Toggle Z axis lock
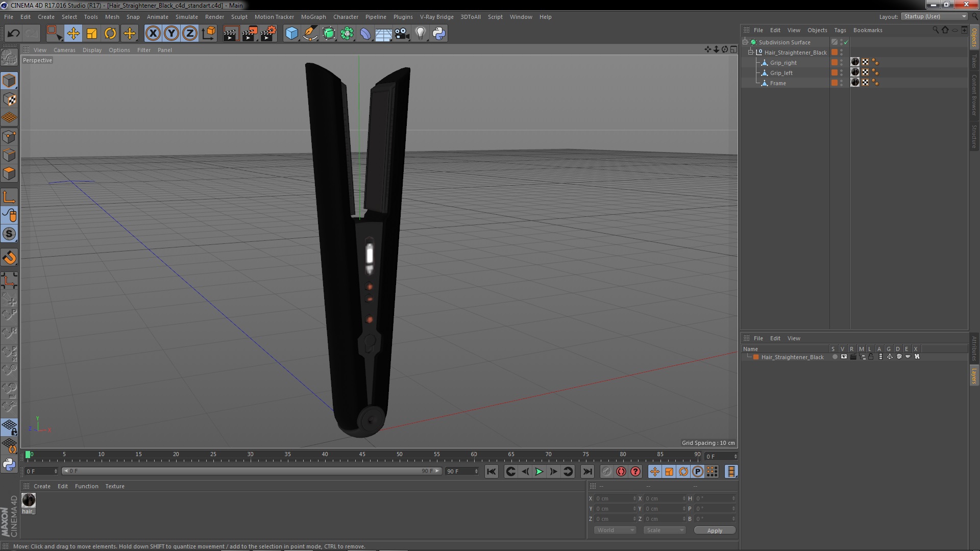This screenshot has height=551, width=980. [x=190, y=34]
